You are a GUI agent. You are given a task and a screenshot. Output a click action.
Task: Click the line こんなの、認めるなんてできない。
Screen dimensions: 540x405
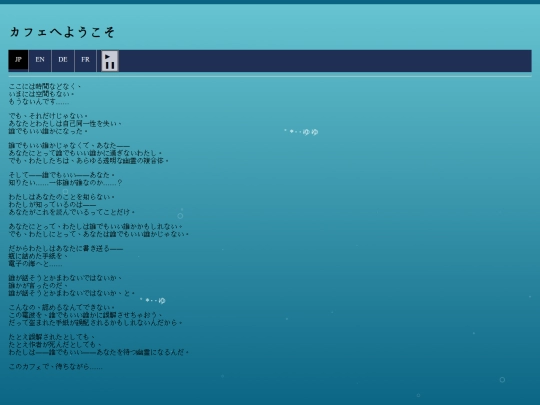click(x=62, y=307)
